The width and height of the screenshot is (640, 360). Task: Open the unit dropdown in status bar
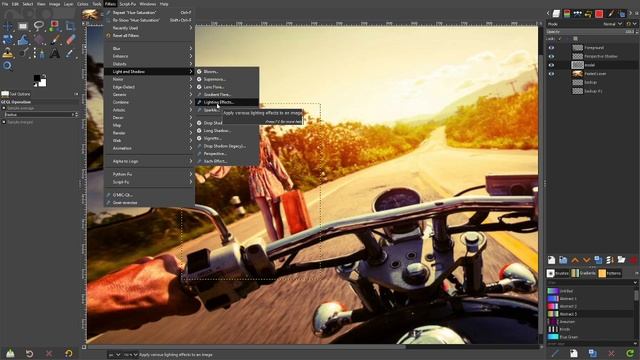[114, 355]
